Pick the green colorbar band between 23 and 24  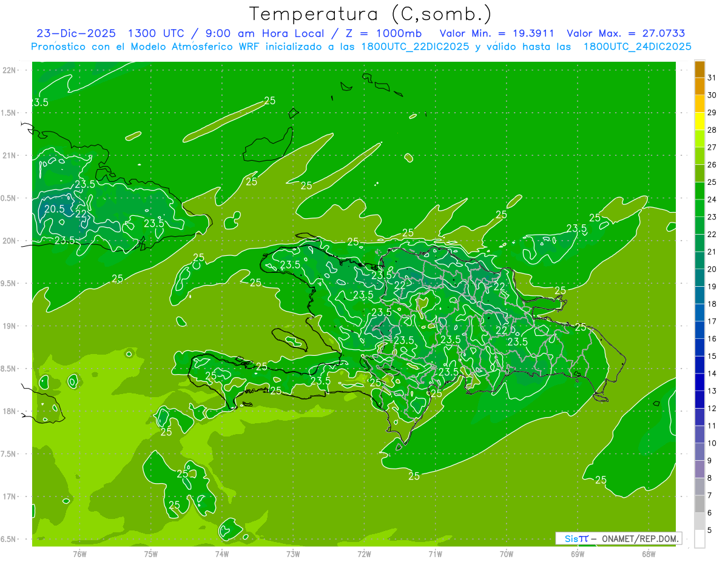pyautogui.click(x=699, y=209)
